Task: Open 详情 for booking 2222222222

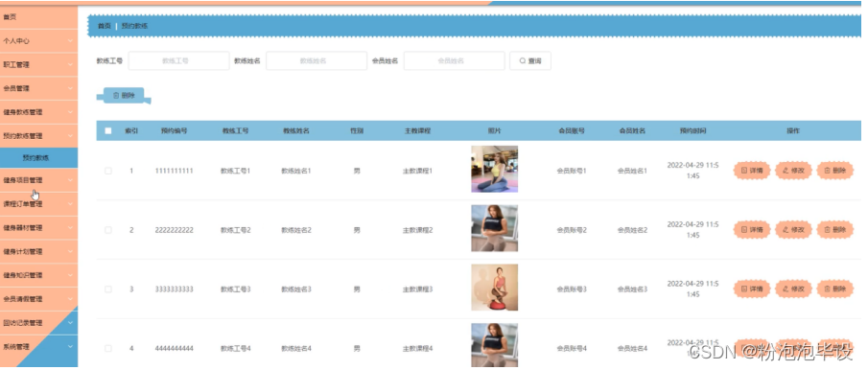Action: tap(752, 229)
